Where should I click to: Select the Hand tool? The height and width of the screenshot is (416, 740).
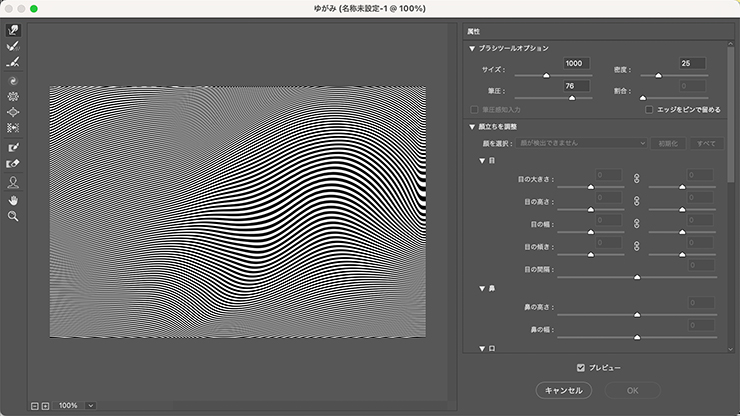[14, 199]
